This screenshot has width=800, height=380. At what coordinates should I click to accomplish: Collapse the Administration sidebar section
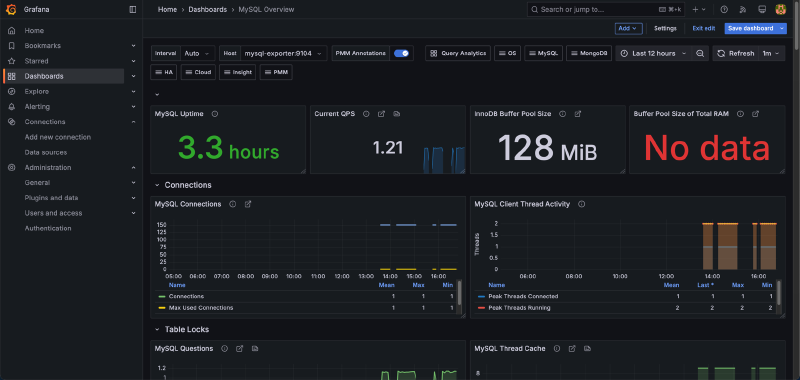click(x=133, y=168)
